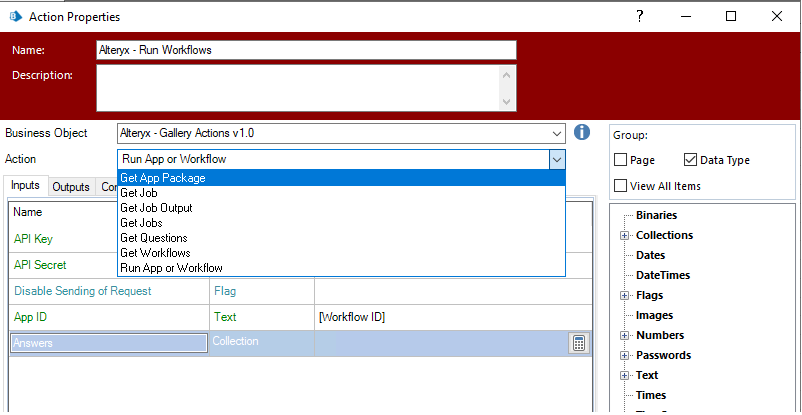Viewport: 802px width, 415px height.
Task: Click Description scrollbar down arrow
Action: tap(507, 101)
